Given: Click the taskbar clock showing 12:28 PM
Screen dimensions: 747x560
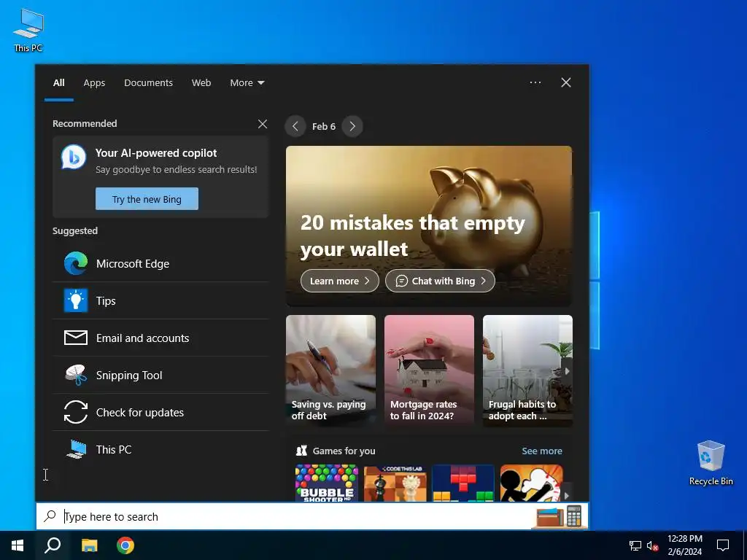Looking at the screenshot, I should pyautogui.click(x=684, y=545).
